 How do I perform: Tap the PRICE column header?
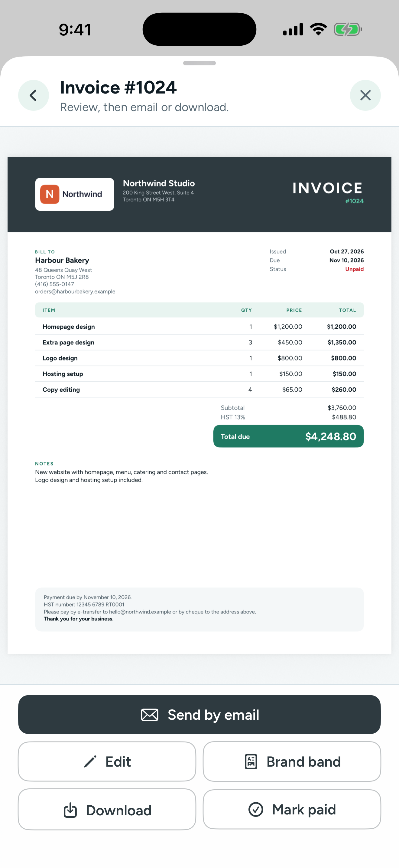(x=294, y=310)
